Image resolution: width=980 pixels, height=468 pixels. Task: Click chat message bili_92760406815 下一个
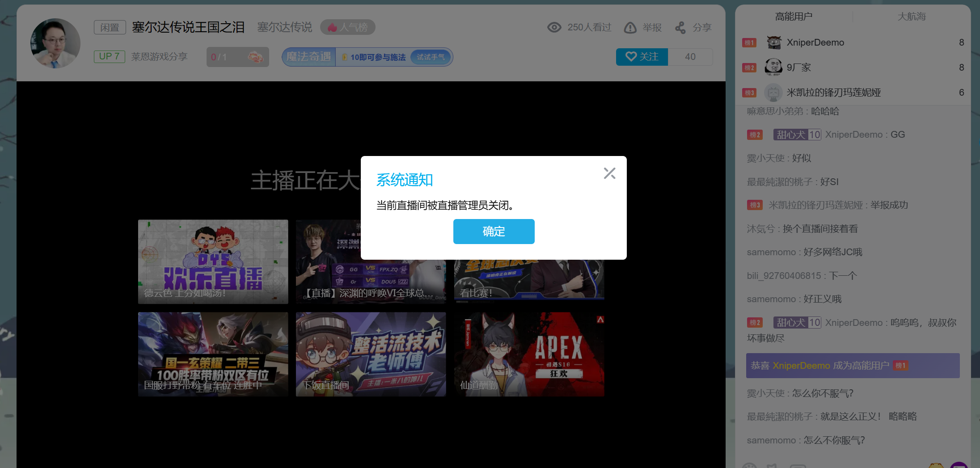click(802, 275)
